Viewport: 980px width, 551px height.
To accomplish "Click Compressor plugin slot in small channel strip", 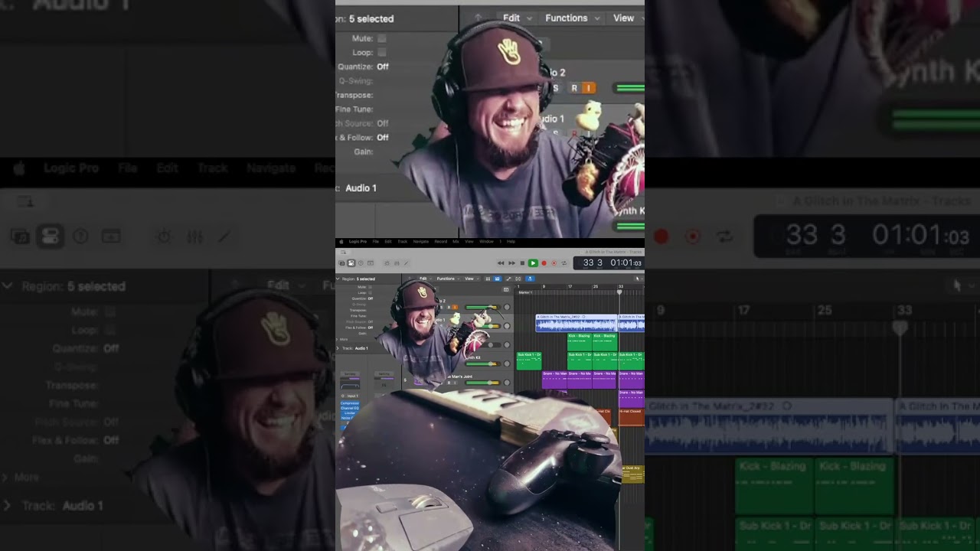I will (x=350, y=403).
